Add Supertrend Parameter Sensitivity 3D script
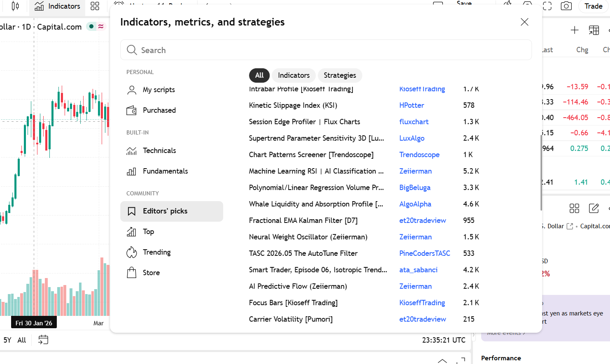 click(x=317, y=138)
